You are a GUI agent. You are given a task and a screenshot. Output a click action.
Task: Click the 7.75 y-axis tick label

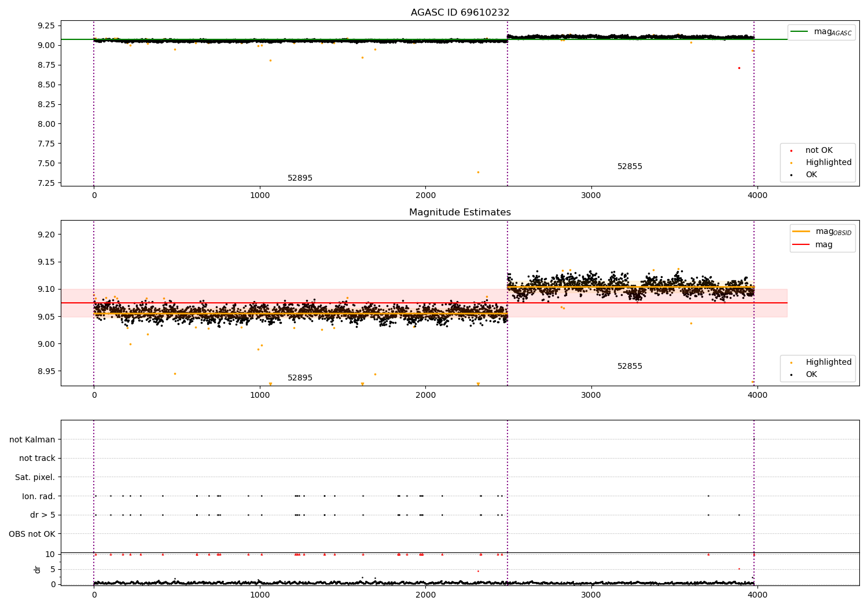point(46,144)
